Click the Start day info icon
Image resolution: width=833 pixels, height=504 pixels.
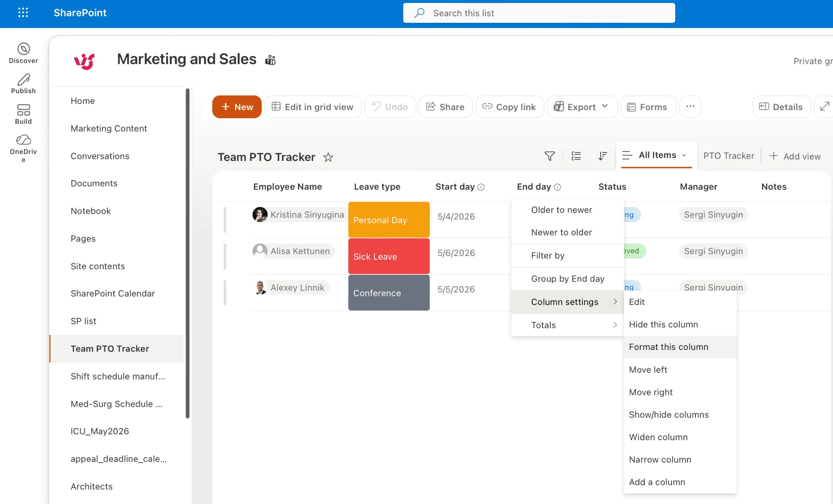coord(481,187)
